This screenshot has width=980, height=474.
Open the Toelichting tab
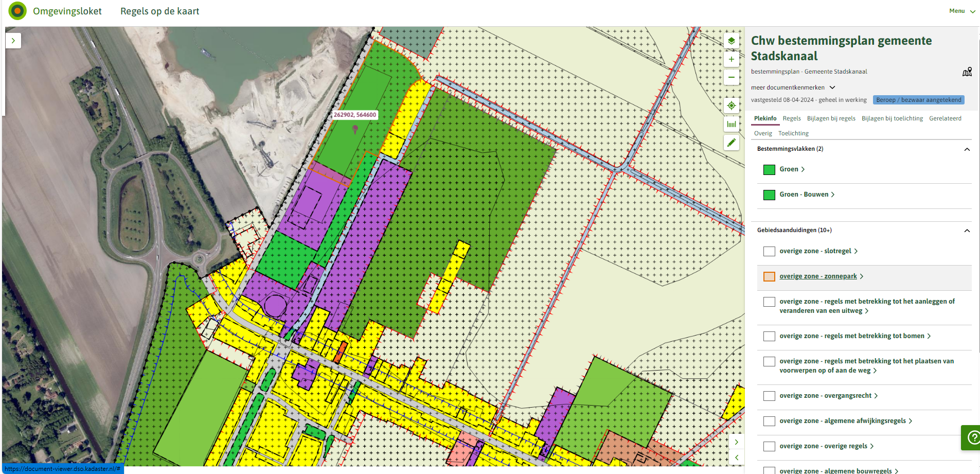793,133
